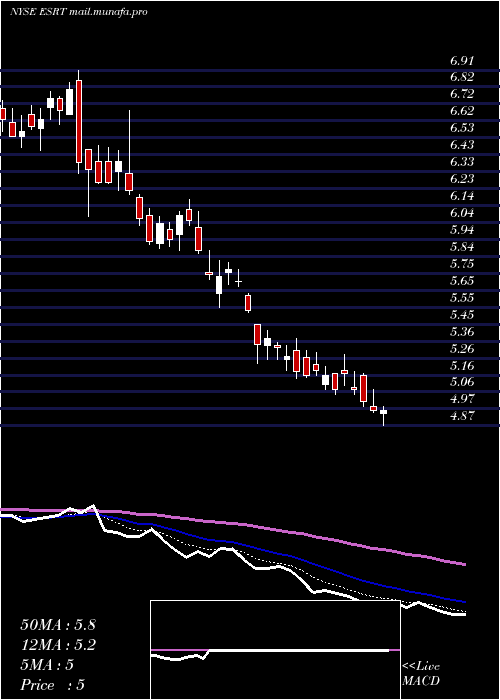
Task: Click the 5.16 price axis label
Action: [462, 366]
